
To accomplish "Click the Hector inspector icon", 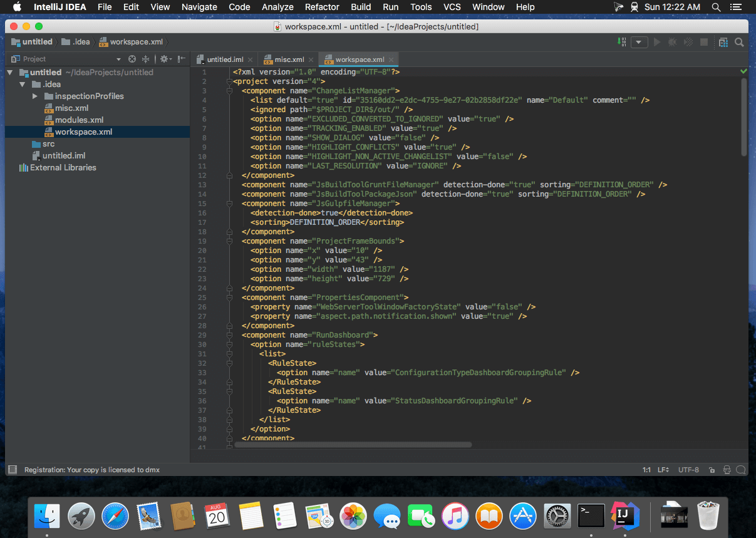I will tap(727, 470).
